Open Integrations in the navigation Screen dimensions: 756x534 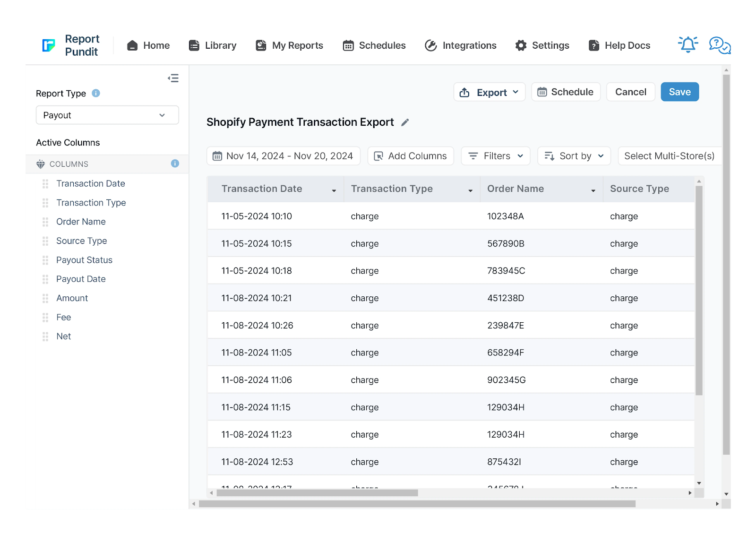pyautogui.click(x=461, y=45)
